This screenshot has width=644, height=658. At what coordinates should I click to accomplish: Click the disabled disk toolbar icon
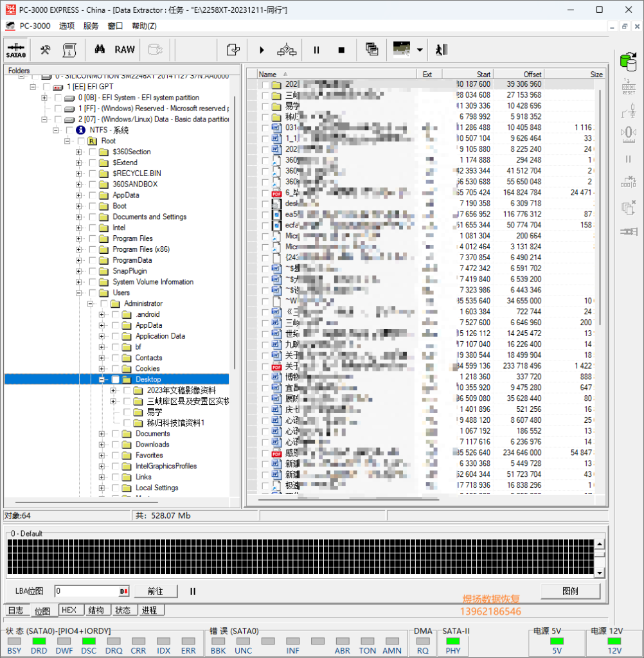(x=156, y=50)
